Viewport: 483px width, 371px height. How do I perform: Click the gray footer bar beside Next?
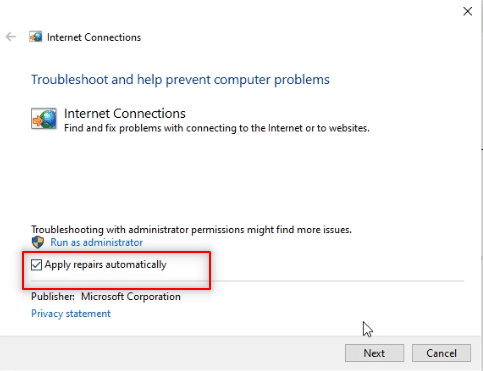[x=172, y=353]
